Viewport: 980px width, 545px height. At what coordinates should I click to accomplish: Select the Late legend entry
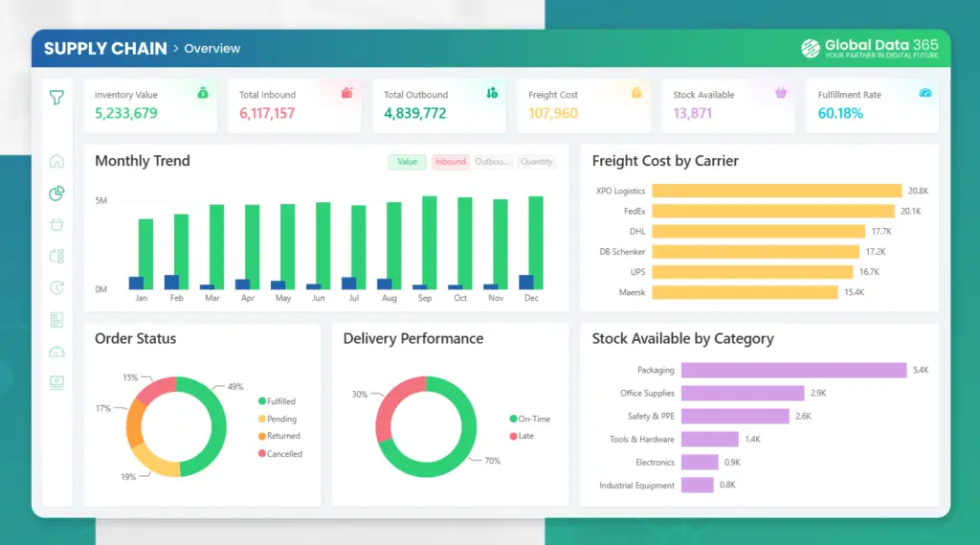[522, 436]
